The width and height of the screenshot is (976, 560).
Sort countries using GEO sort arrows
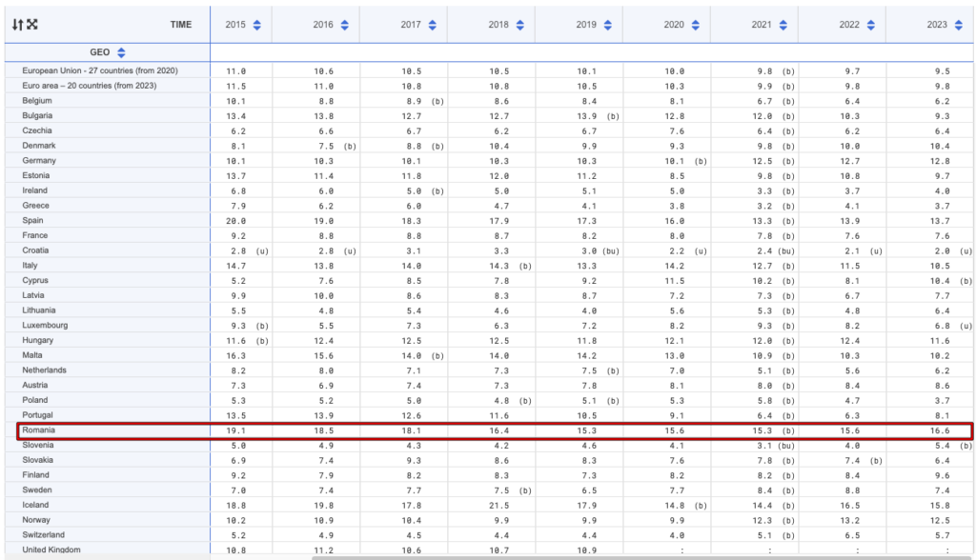[122, 53]
